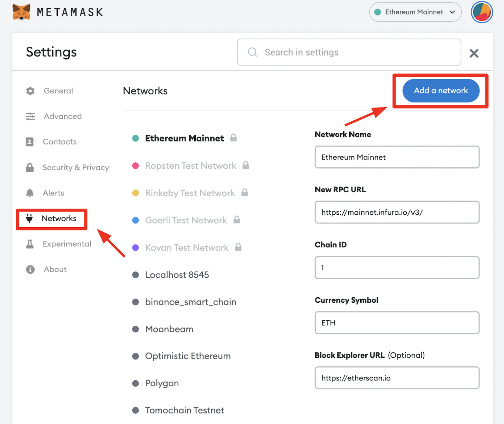This screenshot has width=504, height=424.
Task: Click the gray dot beside Polygon
Action: [x=135, y=383]
